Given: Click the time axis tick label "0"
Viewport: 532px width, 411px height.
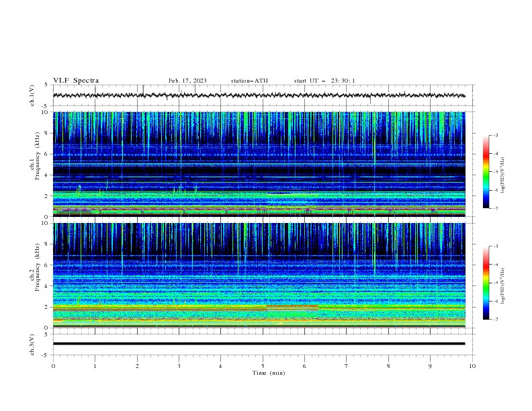Looking at the screenshot, I should click(53, 366).
